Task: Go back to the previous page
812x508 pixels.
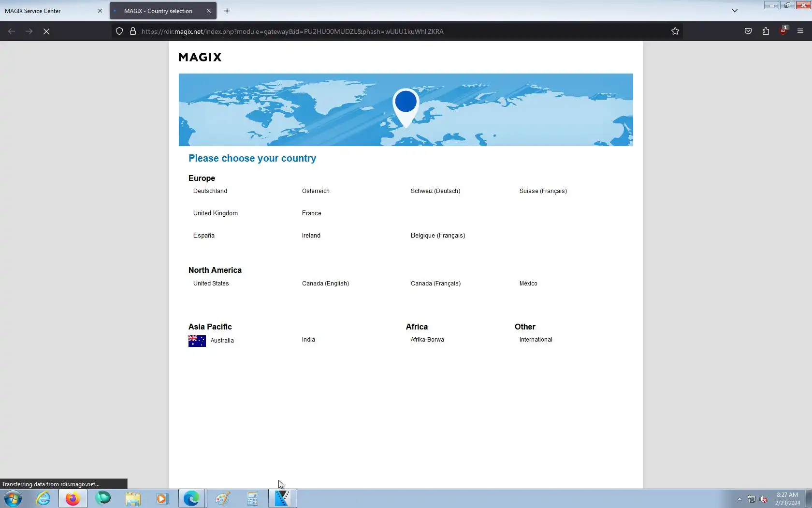Action: 12,31
